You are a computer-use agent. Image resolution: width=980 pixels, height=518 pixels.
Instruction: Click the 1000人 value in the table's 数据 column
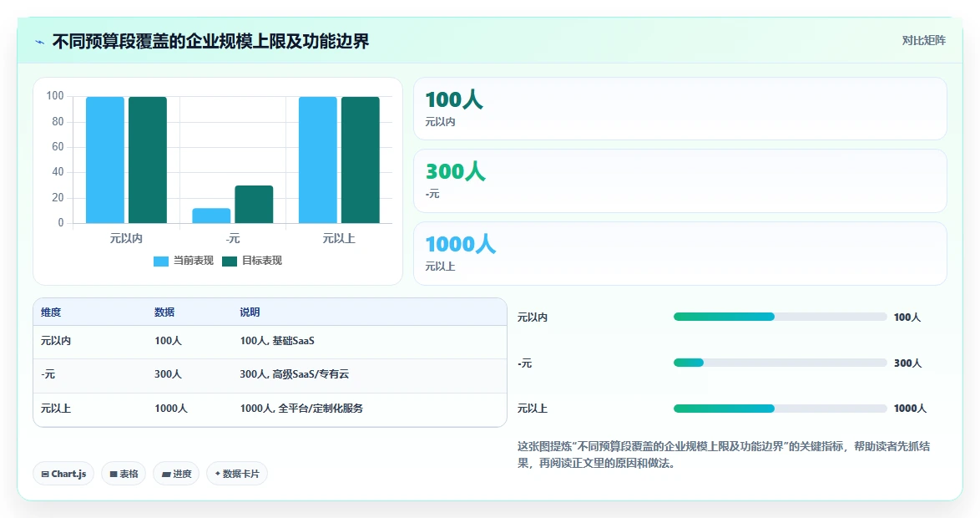[x=171, y=409]
